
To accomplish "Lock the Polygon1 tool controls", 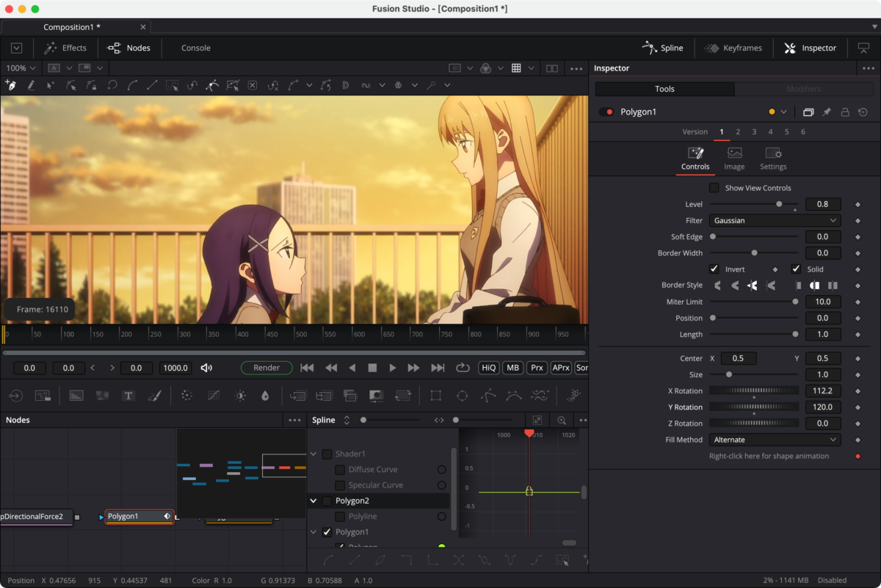I will coord(845,112).
